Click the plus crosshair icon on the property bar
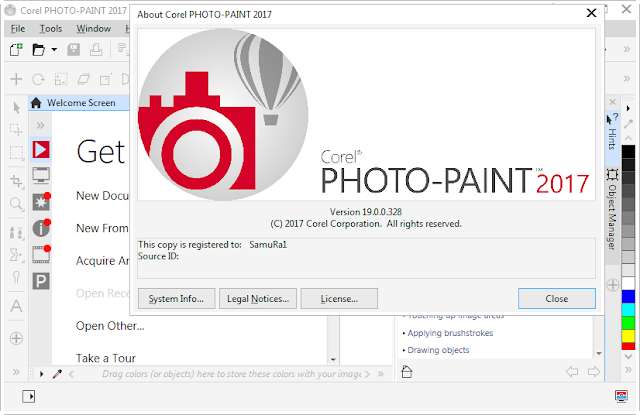This screenshot has width=640, height=415. pyautogui.click(x=16, y=79)
